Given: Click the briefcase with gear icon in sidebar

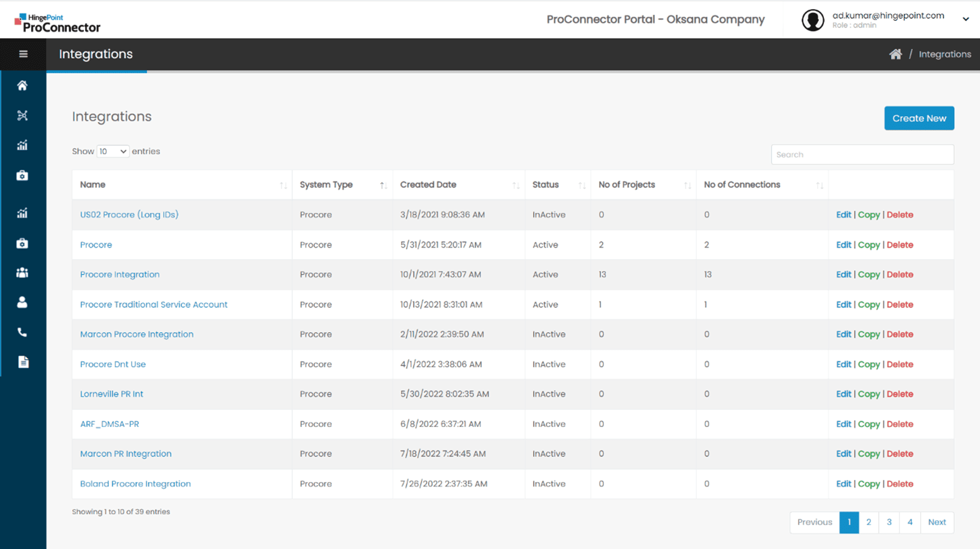Looking at the screenshot, I should point(22,175).
